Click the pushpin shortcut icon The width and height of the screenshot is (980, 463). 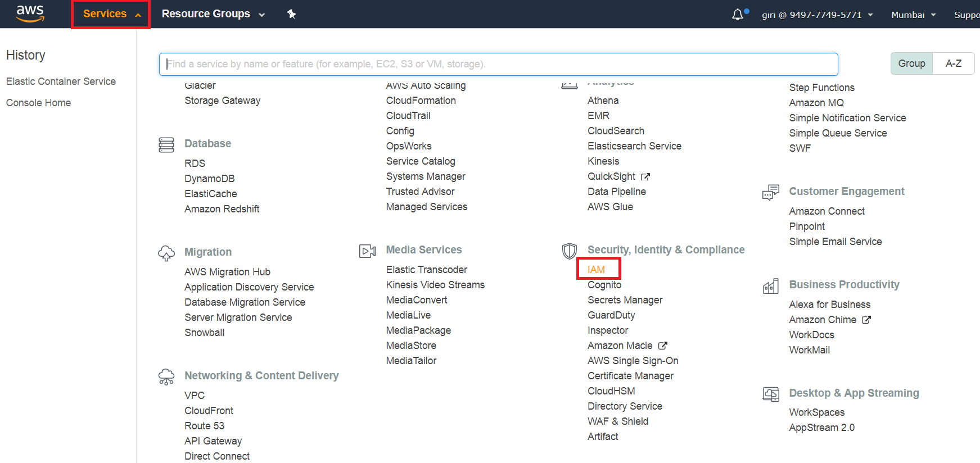pyautogui.click(x=291, y=14)
